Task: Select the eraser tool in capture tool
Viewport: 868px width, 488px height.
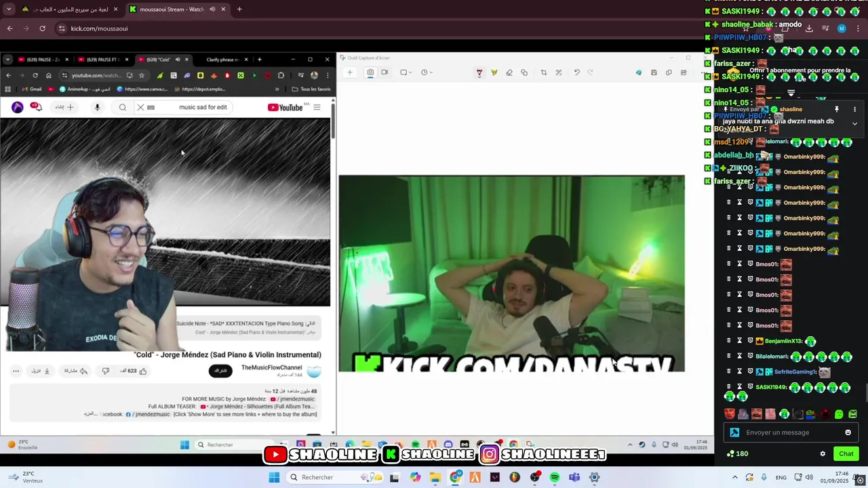Action: click(x=509, y=73)
